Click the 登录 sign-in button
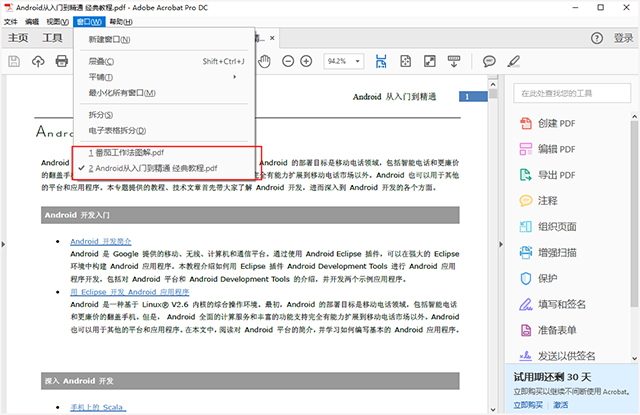The image size is (640, 415). pyautogui.click(x=623, y=38)
